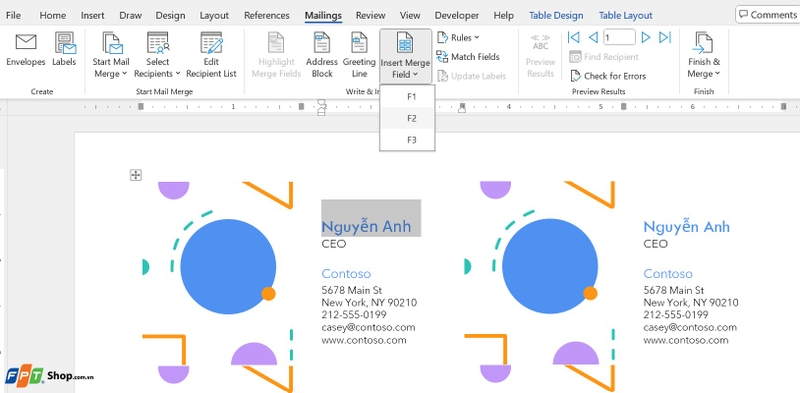Click www.contoso.com on right card
This screenshot has width=800, height=393.
[686, 340]
